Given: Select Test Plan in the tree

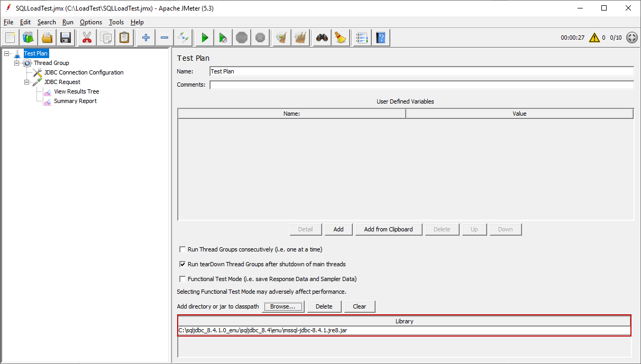Looking at the screenshot, I should 36,53.
